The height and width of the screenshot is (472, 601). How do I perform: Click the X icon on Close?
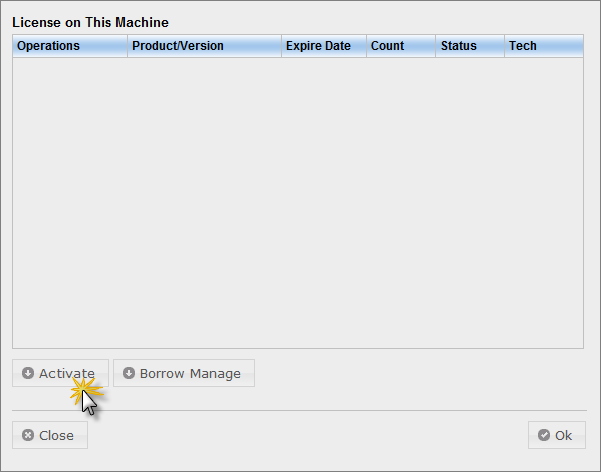point(28,435)
